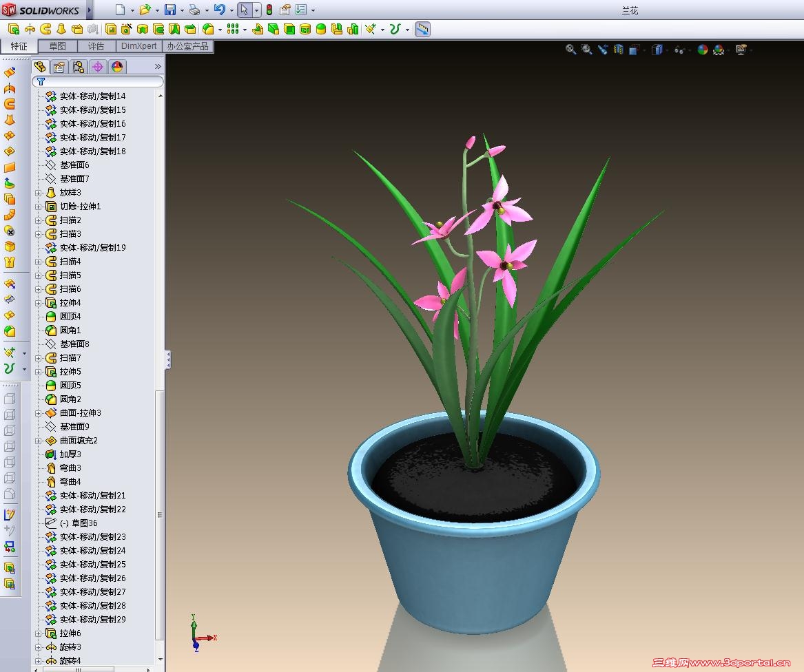Image resolution: width=804 pixels, height=672 pixels.
Task: Click the Revolved Boss/Base icon
Action: click(x=30, y=29)
